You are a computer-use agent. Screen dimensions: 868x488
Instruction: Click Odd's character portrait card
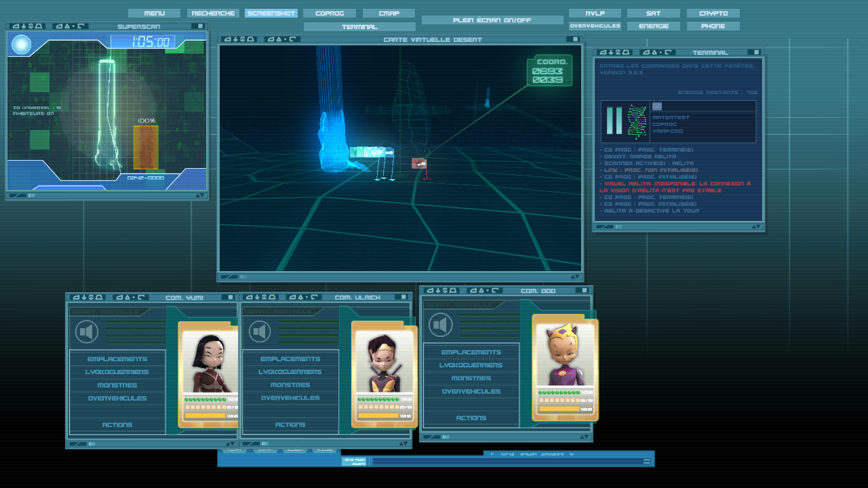click(565, 367)
